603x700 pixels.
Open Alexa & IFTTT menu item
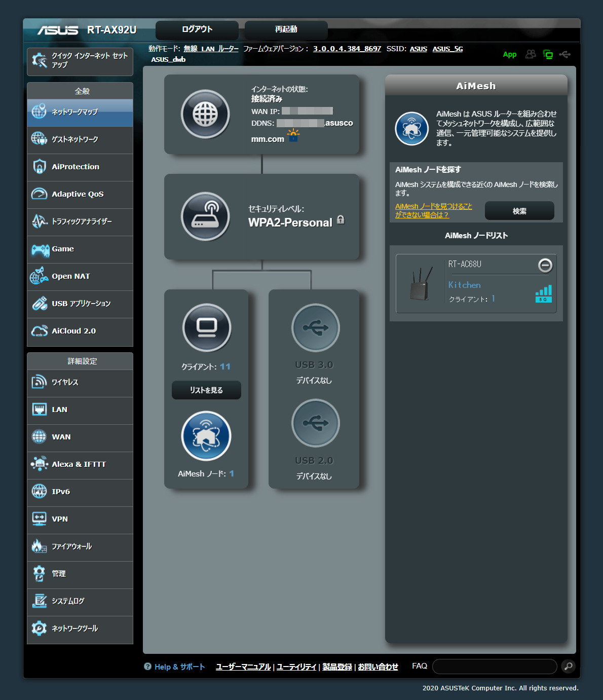tap(80, 464)
